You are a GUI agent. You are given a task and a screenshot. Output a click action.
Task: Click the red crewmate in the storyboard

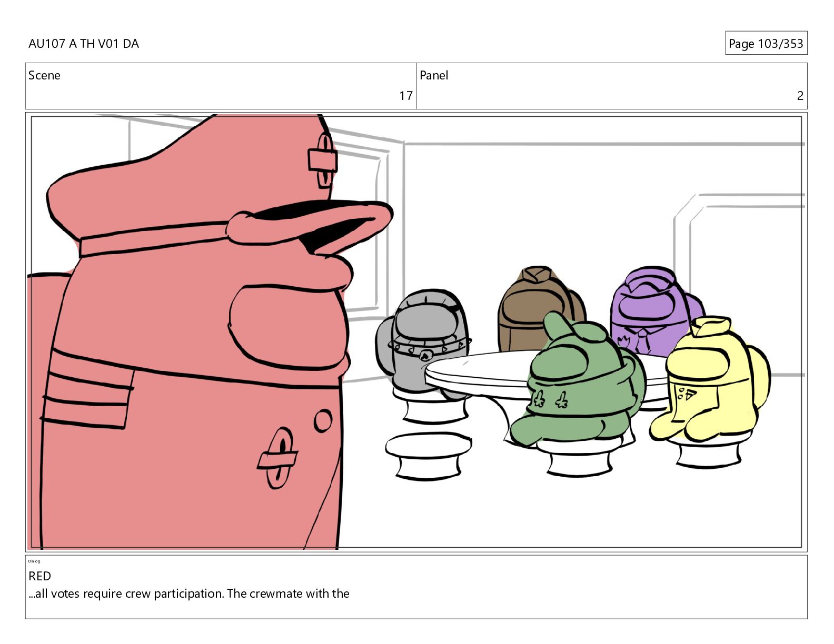point(200,337)
